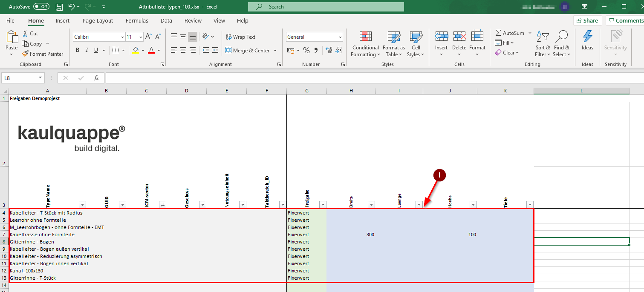Apply underline formatting
The image size is (644, 292).
[x=96, y=50]
